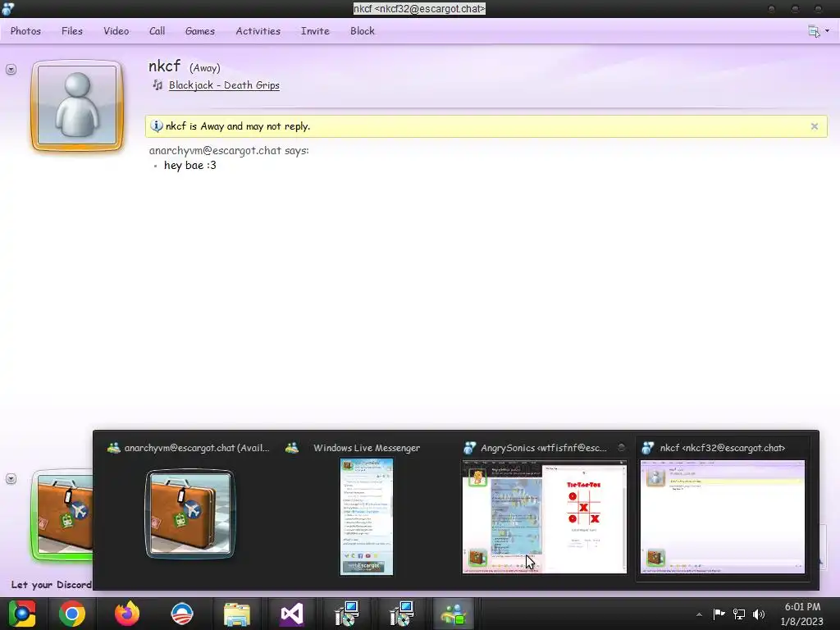This screenshot has width=840, height=630.
Task: Click the 'hey bae :3' message text
Action: (x=189, y=166)
